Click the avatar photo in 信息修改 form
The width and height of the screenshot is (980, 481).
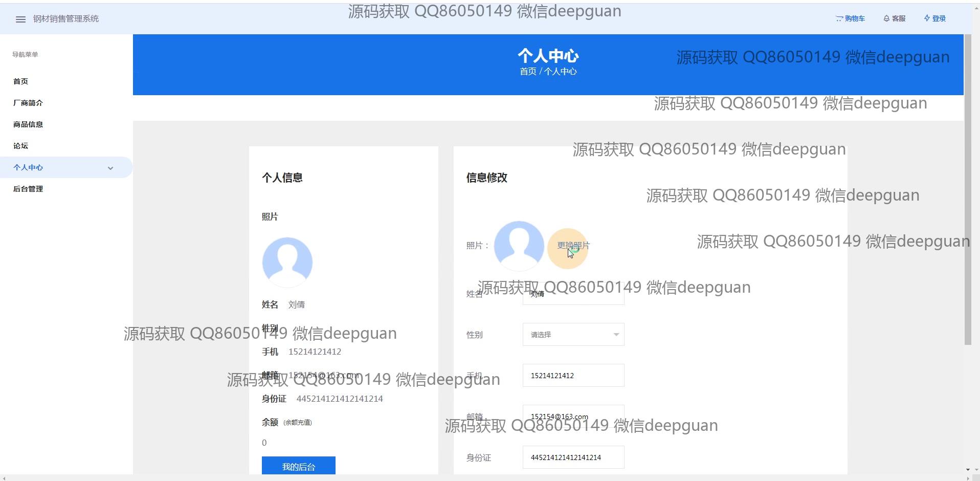click(519, 246)
